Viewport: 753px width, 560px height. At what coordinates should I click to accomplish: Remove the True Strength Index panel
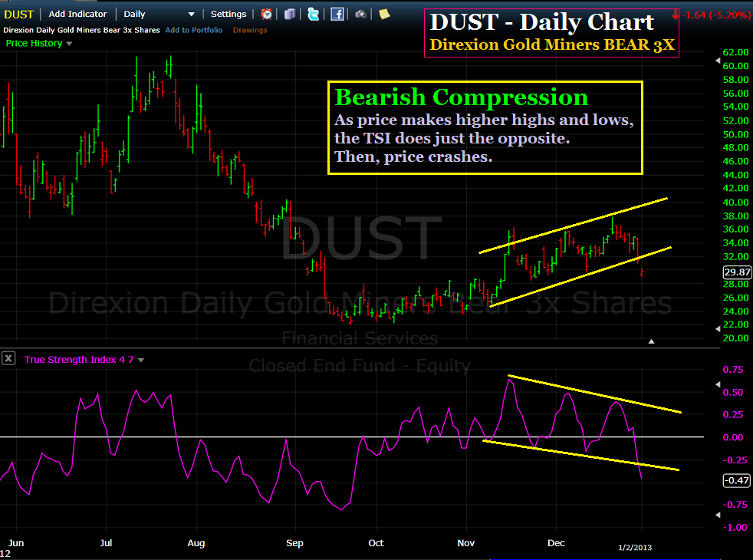[x=8, y=358]
